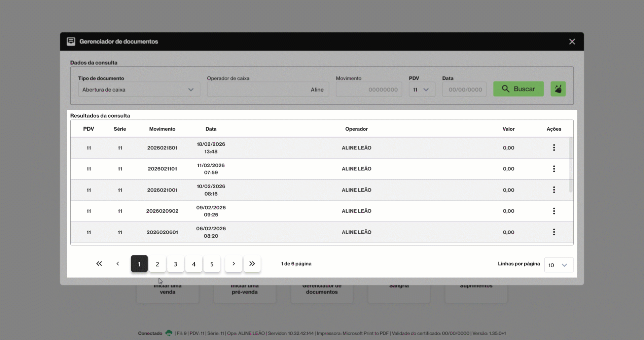The width and height of the screenshot is (644, 340).
Task: Go to page 5 of results
Action: click(x=212, y=264)
